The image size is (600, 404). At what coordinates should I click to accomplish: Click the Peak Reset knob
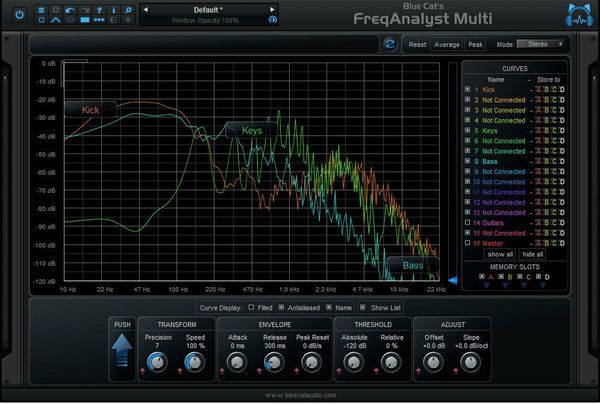tap(311, 362)
